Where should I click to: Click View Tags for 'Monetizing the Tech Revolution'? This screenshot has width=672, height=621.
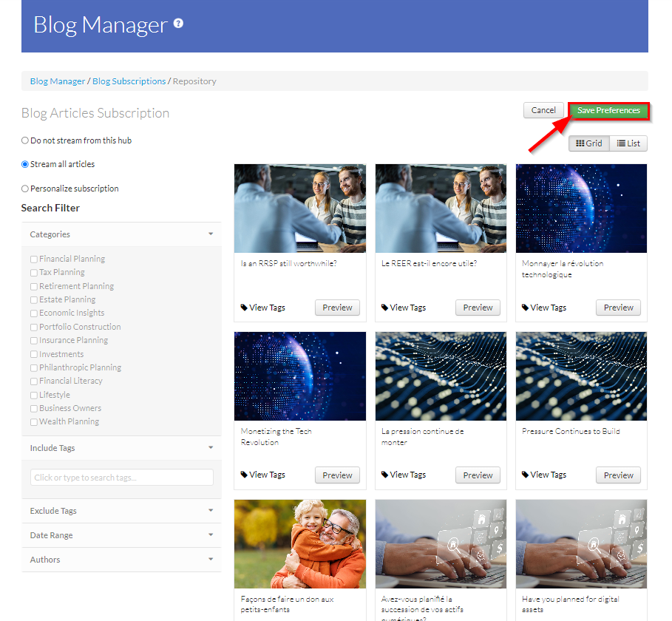pos(262,475)
